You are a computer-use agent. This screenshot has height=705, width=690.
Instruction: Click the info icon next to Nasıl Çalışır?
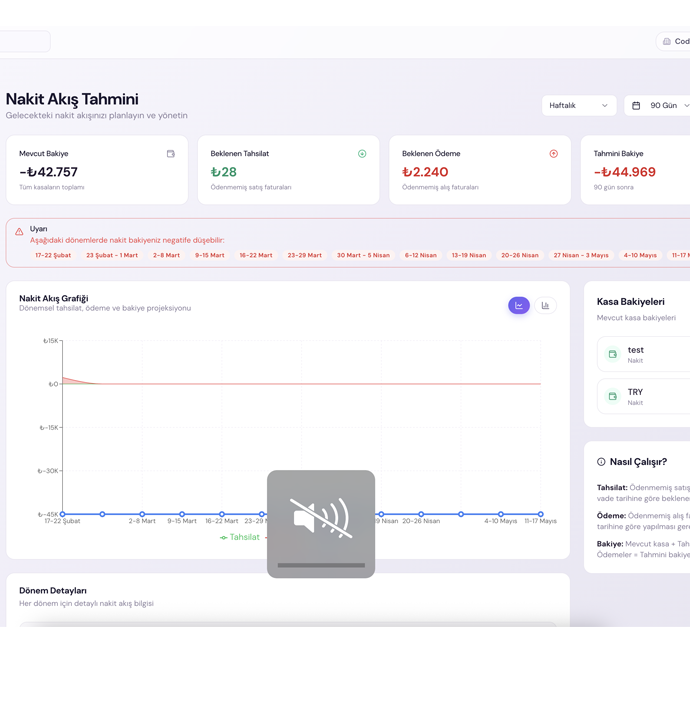pyautogui.click(x=601, y=462)
